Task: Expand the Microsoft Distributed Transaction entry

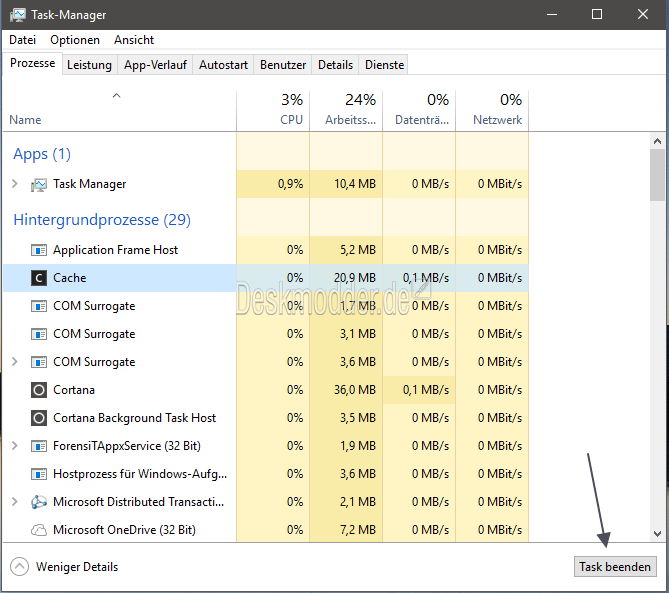Action: coord(15,502)
